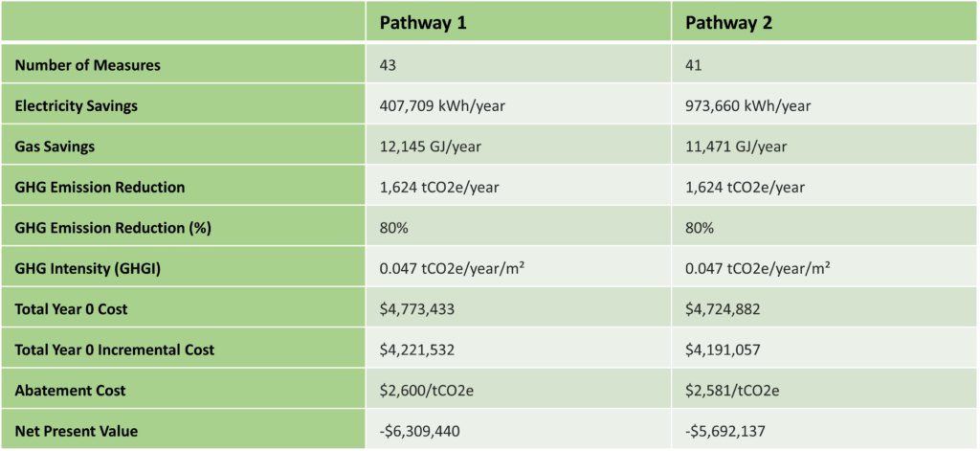Click the Gas Savings row label

(x=53, y=147)
